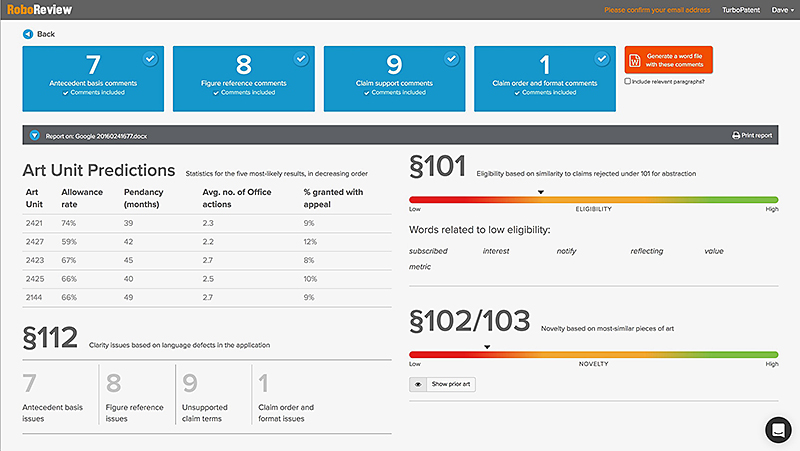Click the printer icon for Print report

coord(736,134)
